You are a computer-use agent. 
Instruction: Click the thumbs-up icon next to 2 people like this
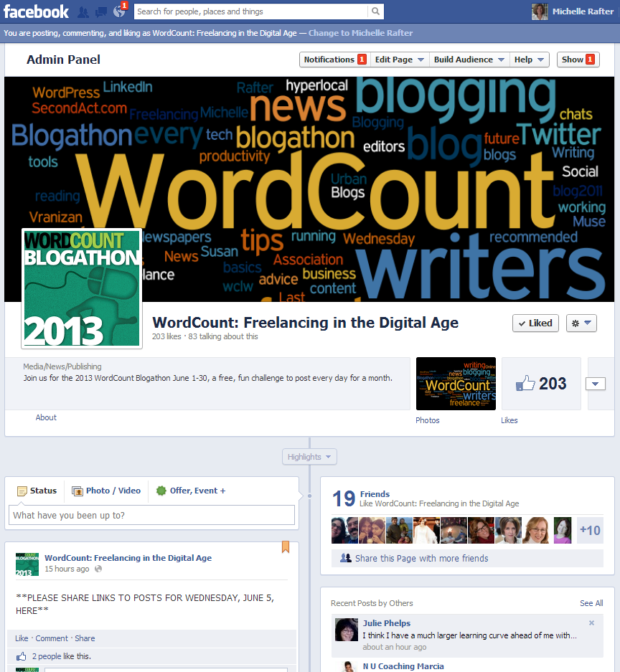tap(21, 656)
